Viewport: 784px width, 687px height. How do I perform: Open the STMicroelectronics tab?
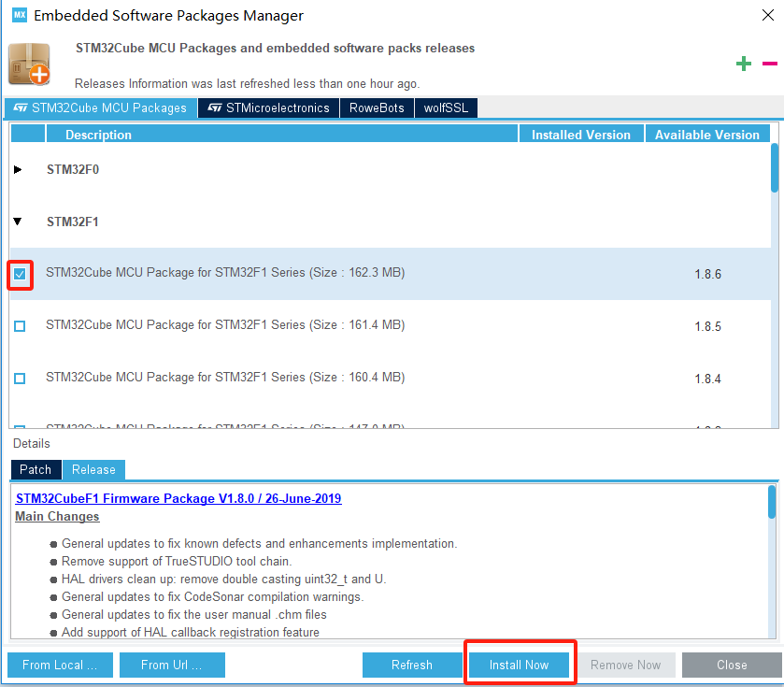(268, 108)
